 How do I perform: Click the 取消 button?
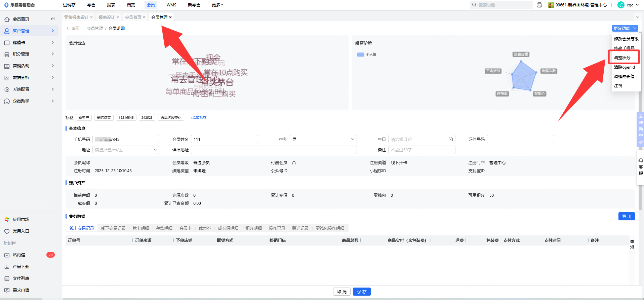click(x=342, y=292)
